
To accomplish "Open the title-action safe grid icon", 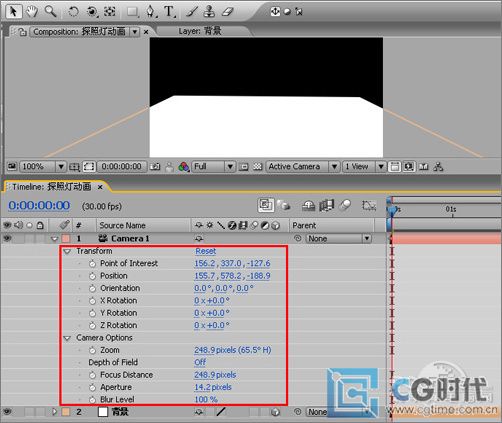I will 74,166.
